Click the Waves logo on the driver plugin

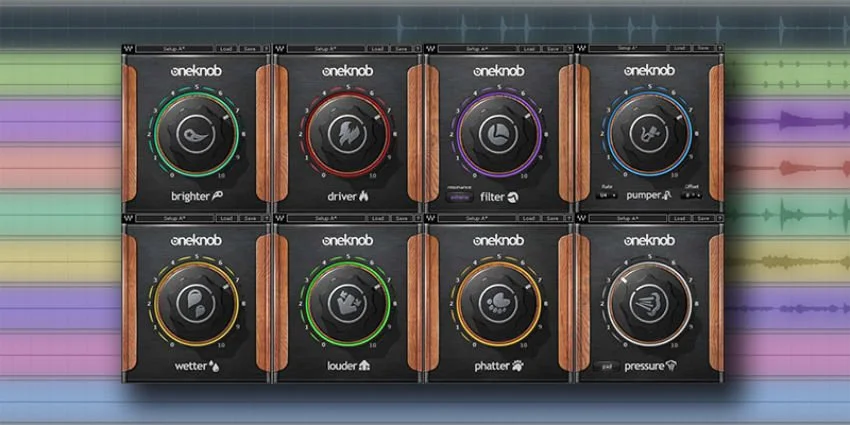[x=279, y=49]
